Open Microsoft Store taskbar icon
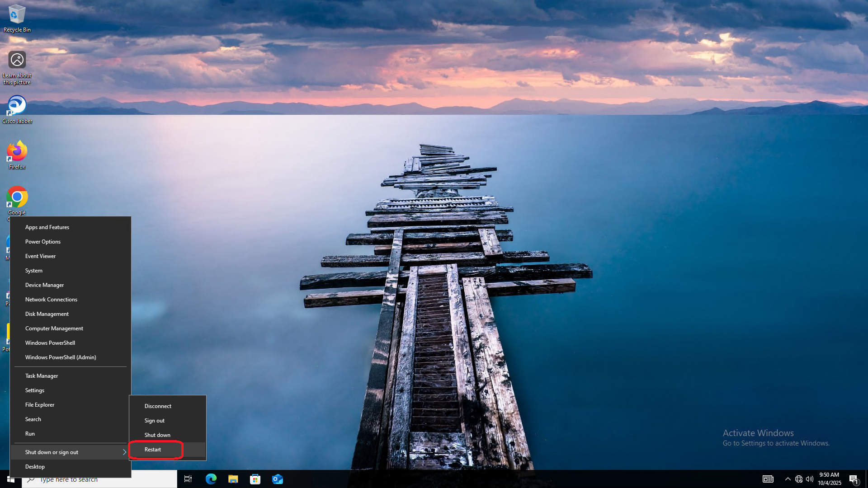The height and width of the screenshot is (488, 868). (x=255, y=479)
